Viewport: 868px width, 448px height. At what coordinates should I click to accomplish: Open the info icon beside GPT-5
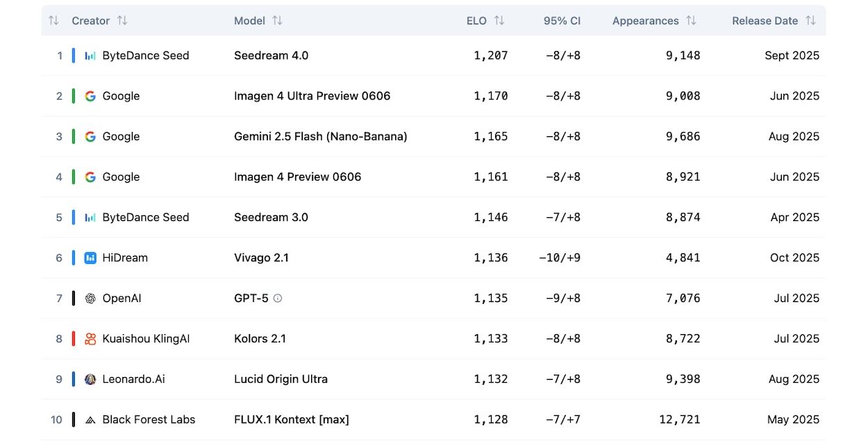click(278, 298)
